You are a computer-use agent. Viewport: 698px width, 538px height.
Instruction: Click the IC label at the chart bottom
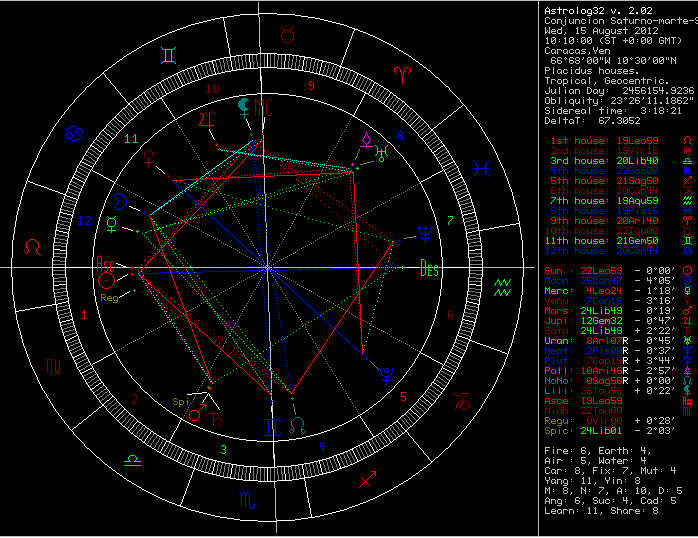(273, 428)
